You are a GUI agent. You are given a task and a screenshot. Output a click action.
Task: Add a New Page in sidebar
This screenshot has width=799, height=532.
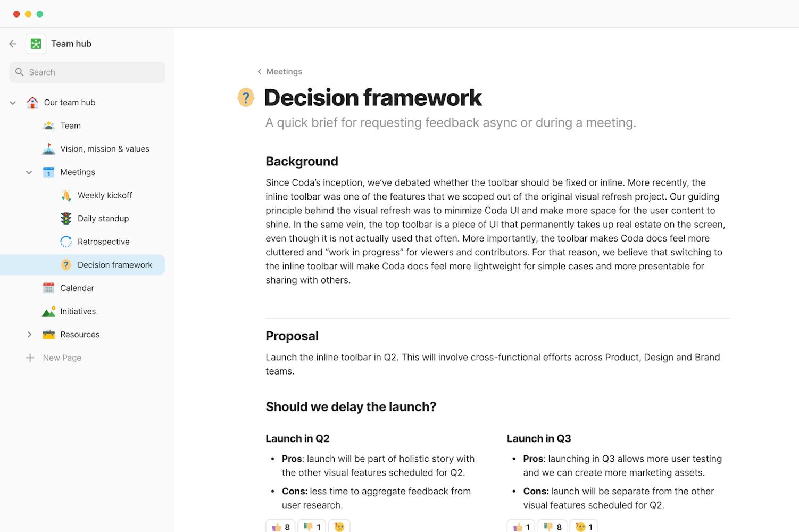[x=62, y=358]
